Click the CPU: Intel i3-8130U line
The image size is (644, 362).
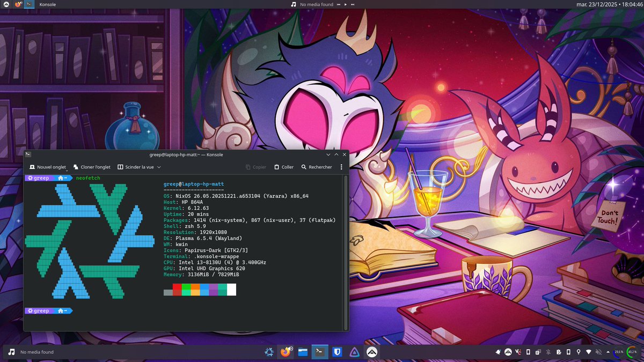pyautogui.click(x=215, y=262)
